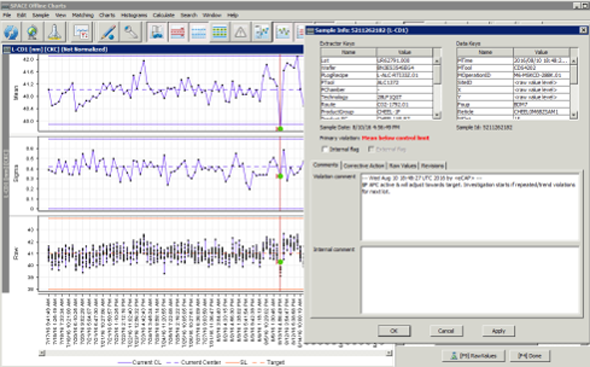Toggle the External flag checkbox

pos(371,149)
